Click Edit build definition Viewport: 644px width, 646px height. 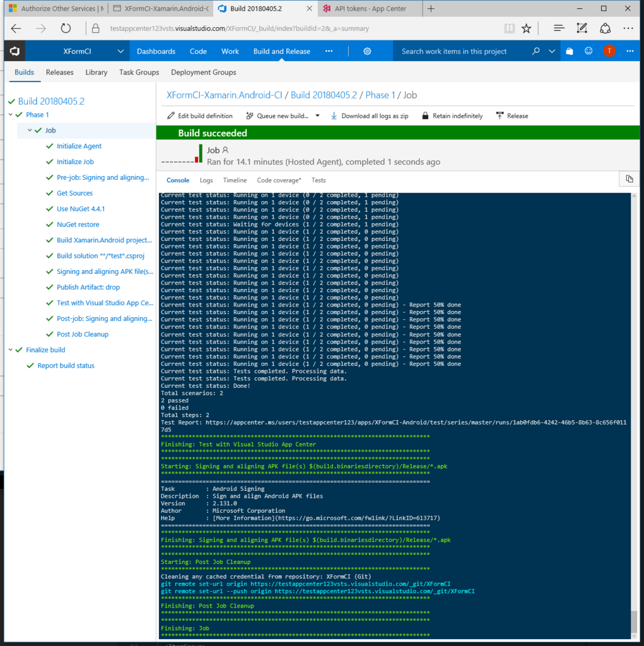pyautogui.click(x=200, y=116)
